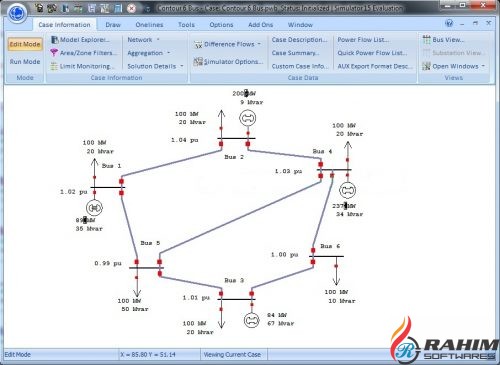Open the PowerWorld application button menu
The width and height of the screenshot is (500, 365).
(x=16, y=13)
